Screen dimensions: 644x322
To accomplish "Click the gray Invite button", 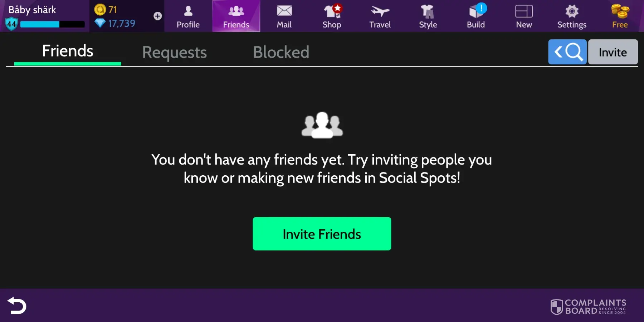I will (613, 52).
